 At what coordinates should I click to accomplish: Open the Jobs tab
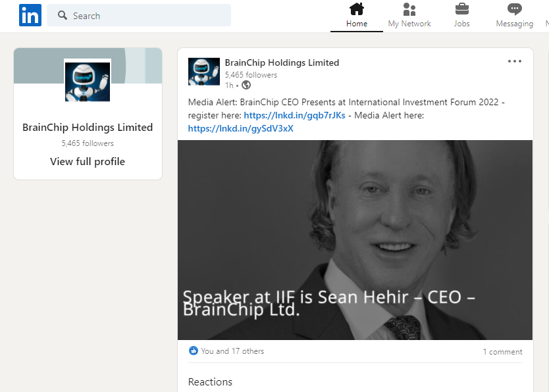click(461, 15)
